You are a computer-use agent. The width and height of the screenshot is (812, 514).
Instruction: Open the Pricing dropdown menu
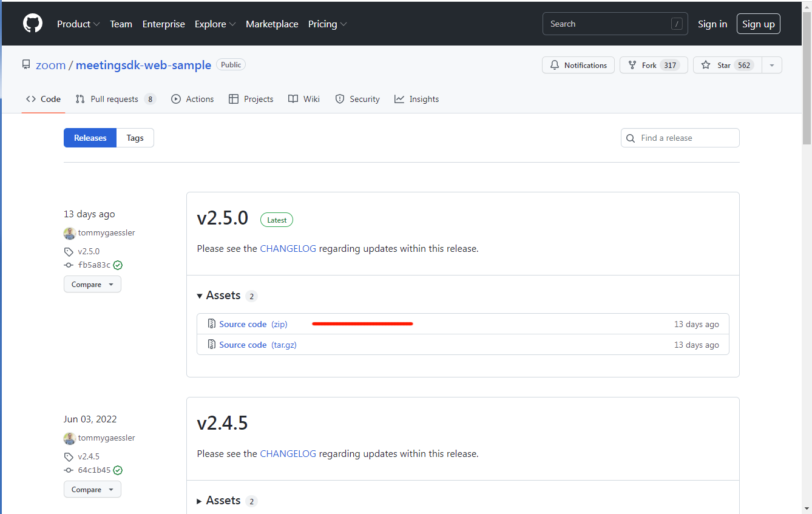(328, 24)
